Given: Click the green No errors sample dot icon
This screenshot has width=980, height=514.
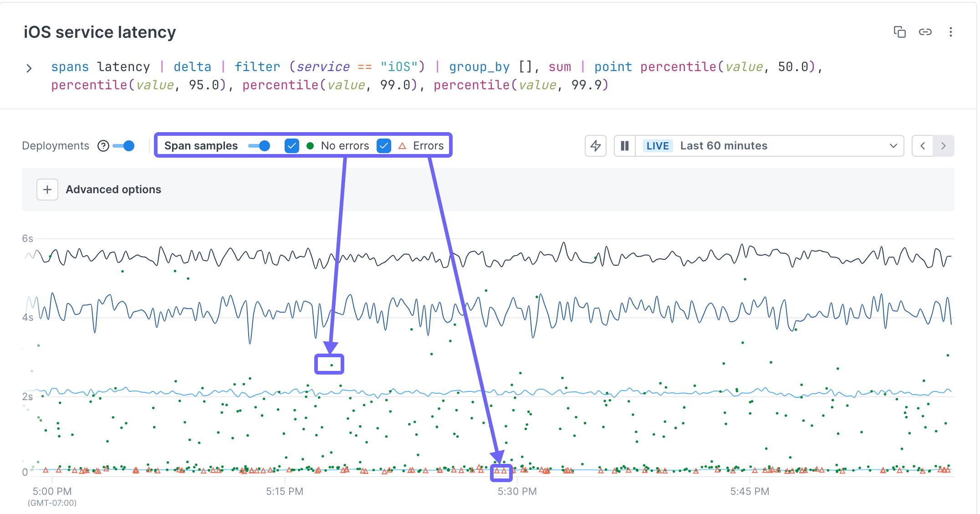Looking at the screenshot, I should 310,146.
